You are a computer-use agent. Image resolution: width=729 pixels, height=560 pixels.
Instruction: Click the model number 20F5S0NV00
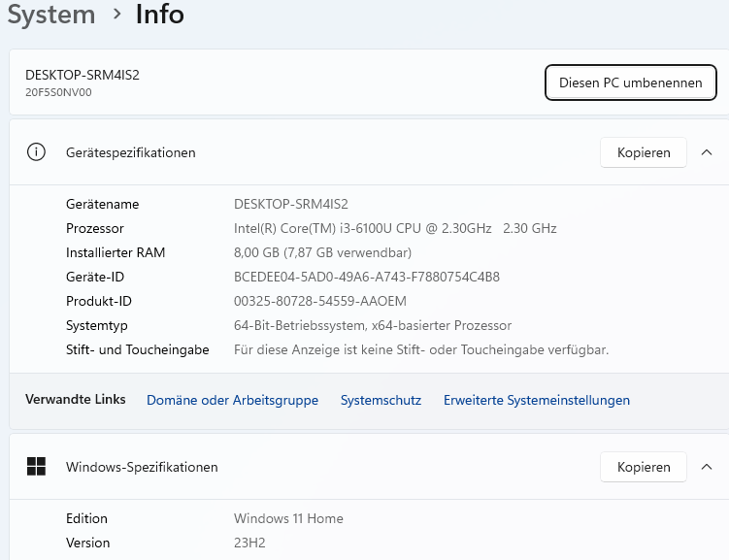[x=58, y=92]
